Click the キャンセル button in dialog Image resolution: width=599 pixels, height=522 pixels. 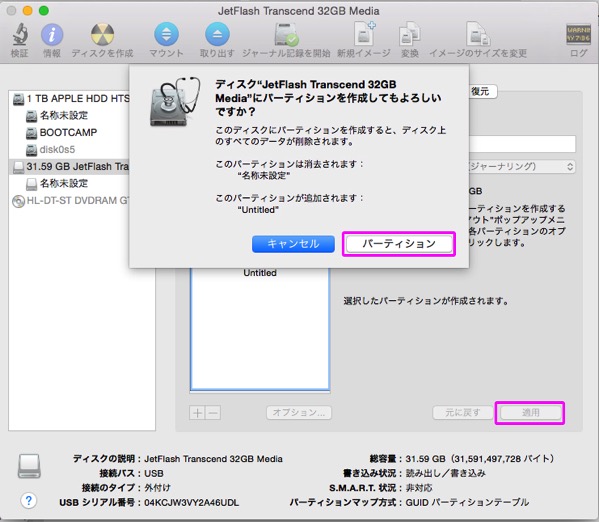tap(293, 244)
